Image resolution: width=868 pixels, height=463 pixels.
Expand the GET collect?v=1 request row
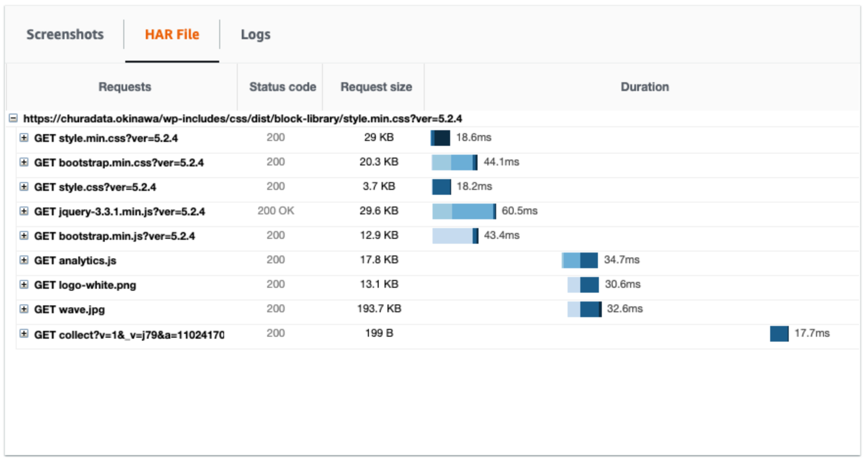[x=24, y=334]
